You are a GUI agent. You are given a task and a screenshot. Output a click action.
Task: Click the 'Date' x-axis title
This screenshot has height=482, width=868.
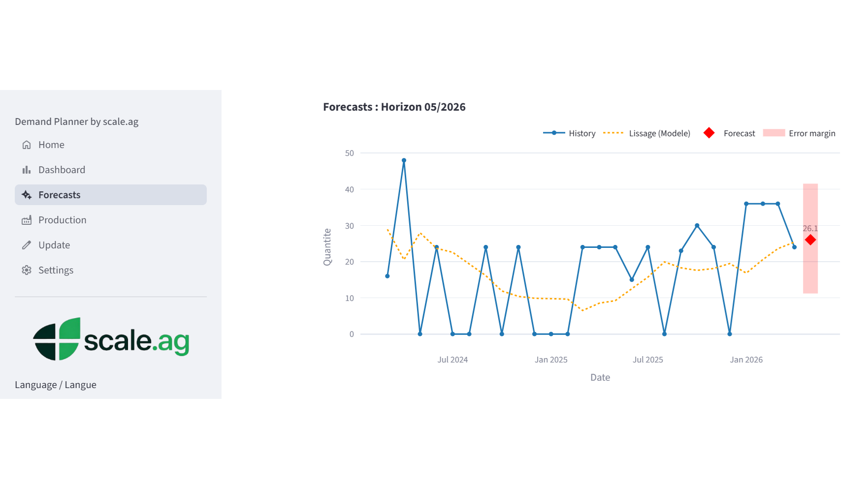point(600,377)
